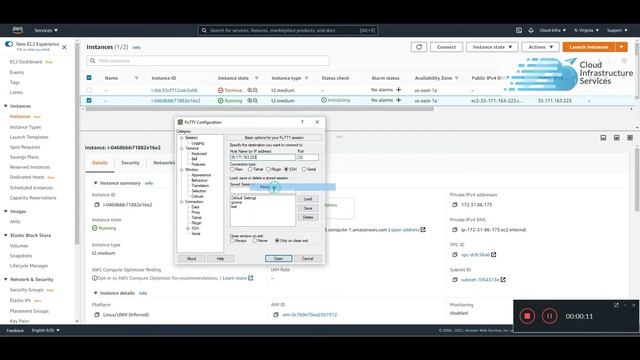The width and height of the screenshot is (640, 360).
Task: Click Cancel in PuTTY dialog
Action: point(307,259)
